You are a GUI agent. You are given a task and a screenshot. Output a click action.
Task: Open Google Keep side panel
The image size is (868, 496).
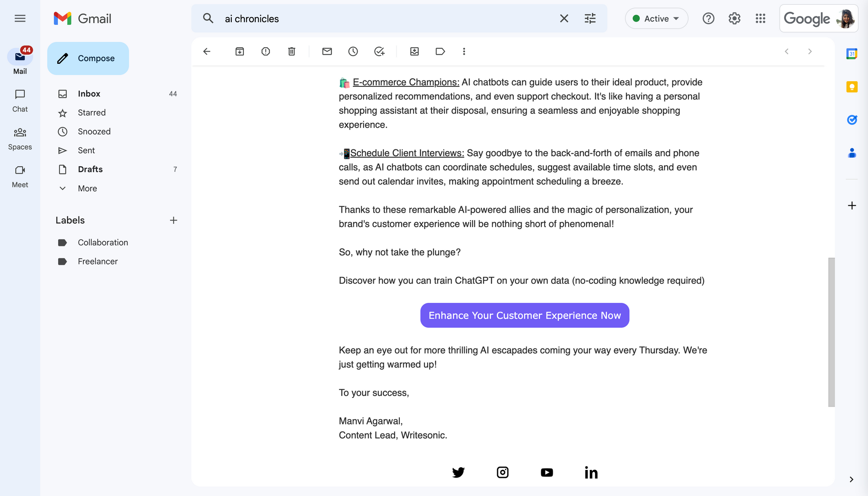point(852,87)
